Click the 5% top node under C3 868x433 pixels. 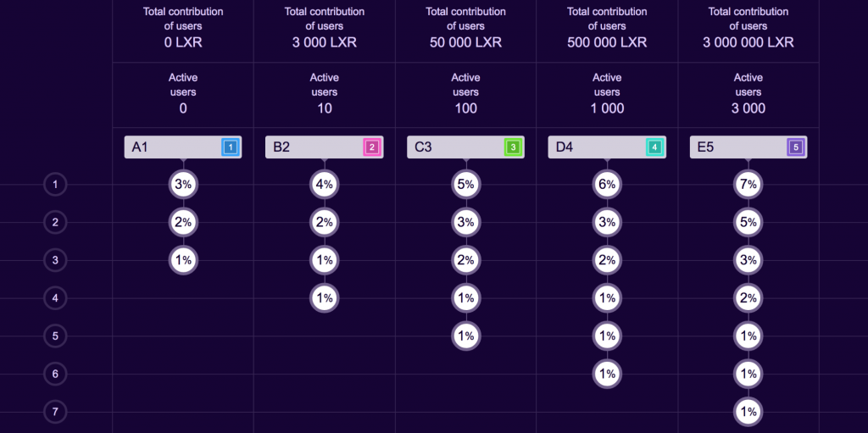pos(465,184)
